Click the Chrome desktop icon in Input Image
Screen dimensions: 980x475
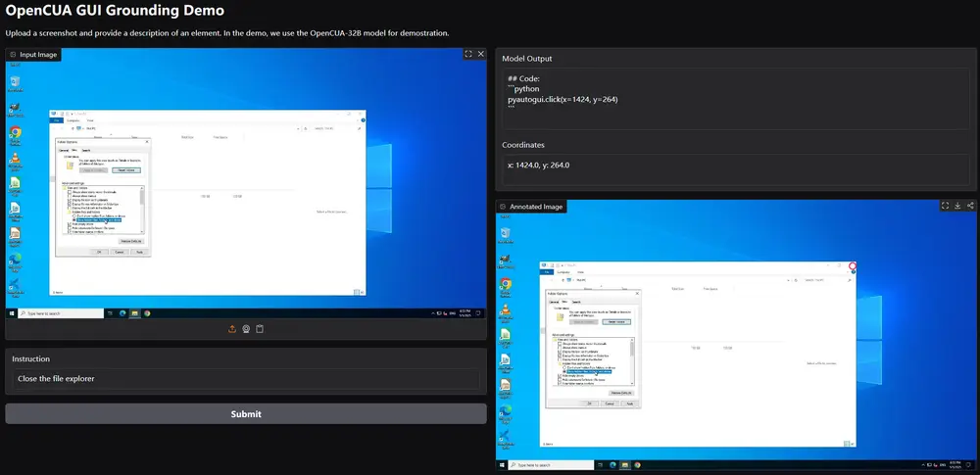coord(16,133)
